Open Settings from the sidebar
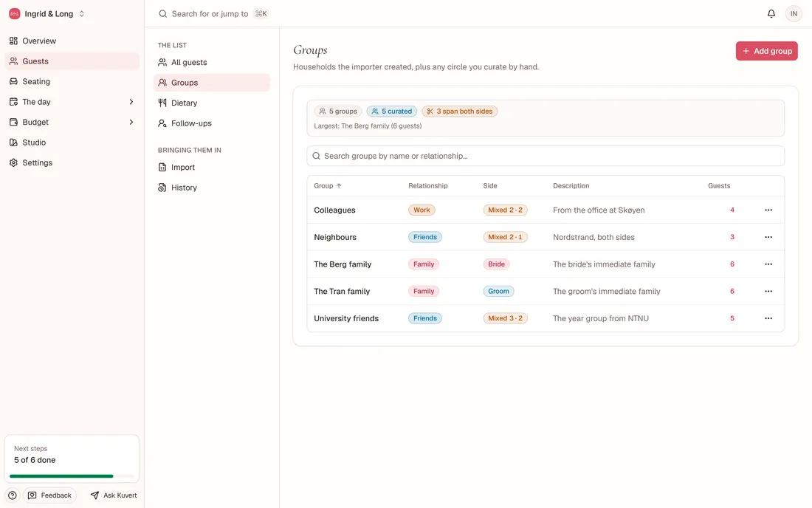Viewport: 812px width, 508px height. pyautogui.click(x=72, y=162)
